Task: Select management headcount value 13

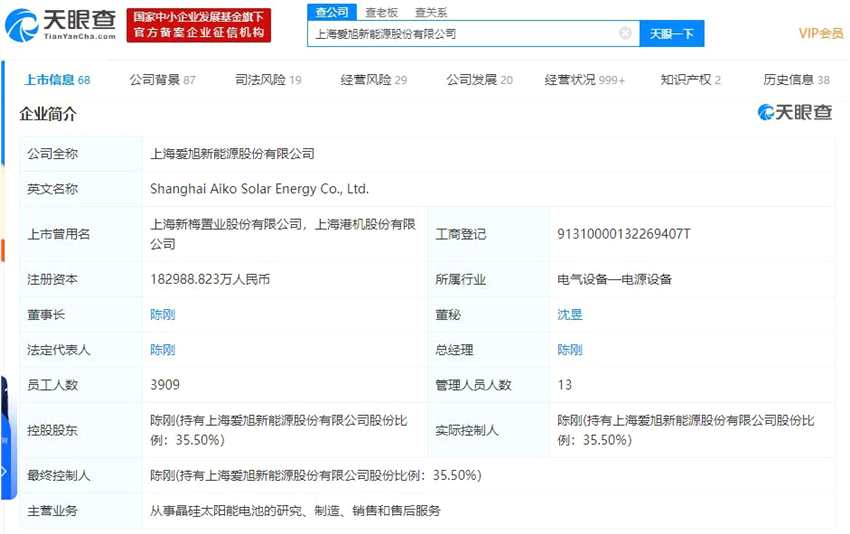Action: [564, 385]
